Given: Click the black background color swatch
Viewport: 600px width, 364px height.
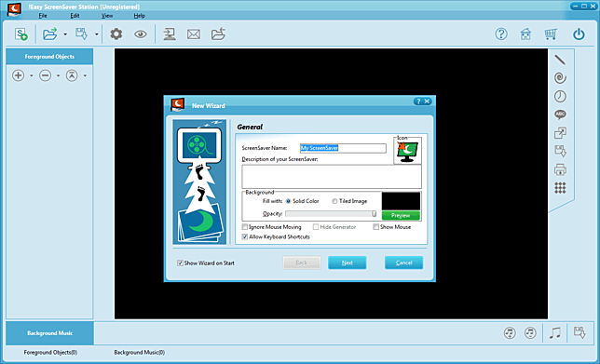Looking at the screenshot, I should pyautogui.click(x=401, y=201).
